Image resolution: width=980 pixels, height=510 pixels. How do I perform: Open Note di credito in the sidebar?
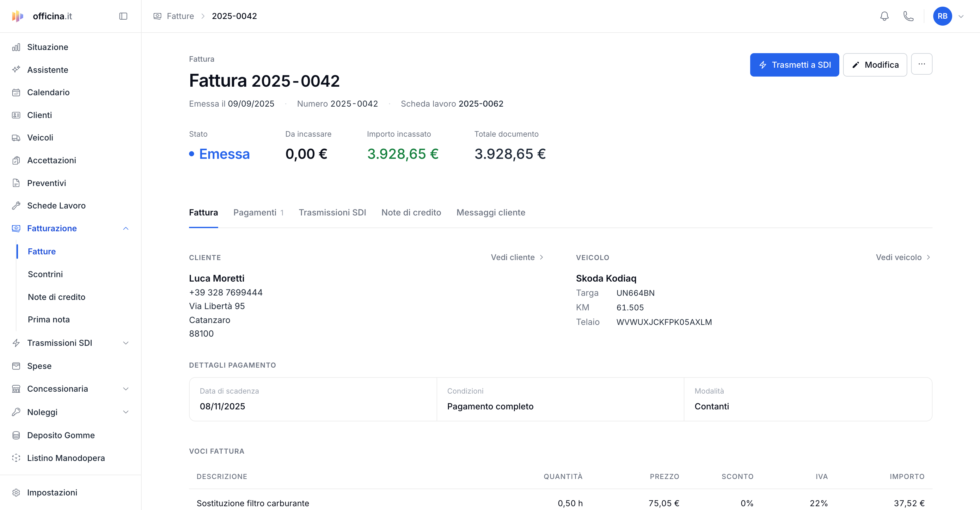56,297
